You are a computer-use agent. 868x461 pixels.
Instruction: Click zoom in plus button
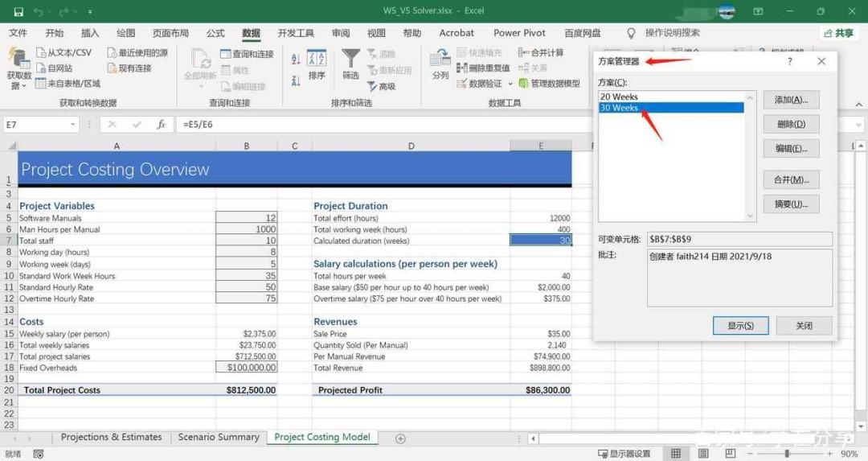click(829, 454)
